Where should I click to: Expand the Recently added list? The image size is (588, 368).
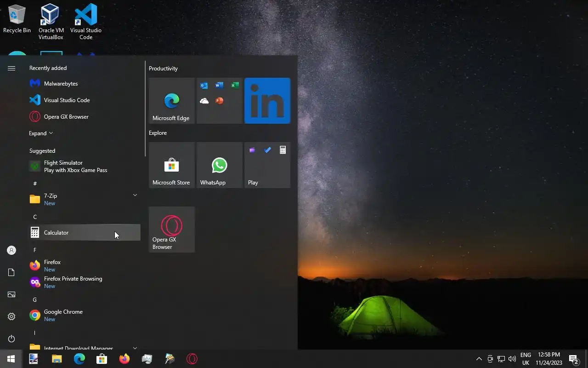pos(41,133)
